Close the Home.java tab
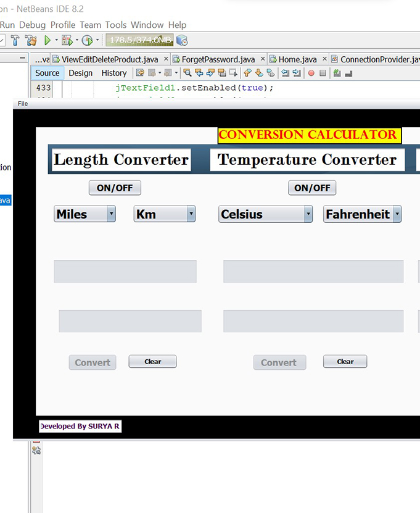Viewport: 420px width, 513px height. coord(324,59)
